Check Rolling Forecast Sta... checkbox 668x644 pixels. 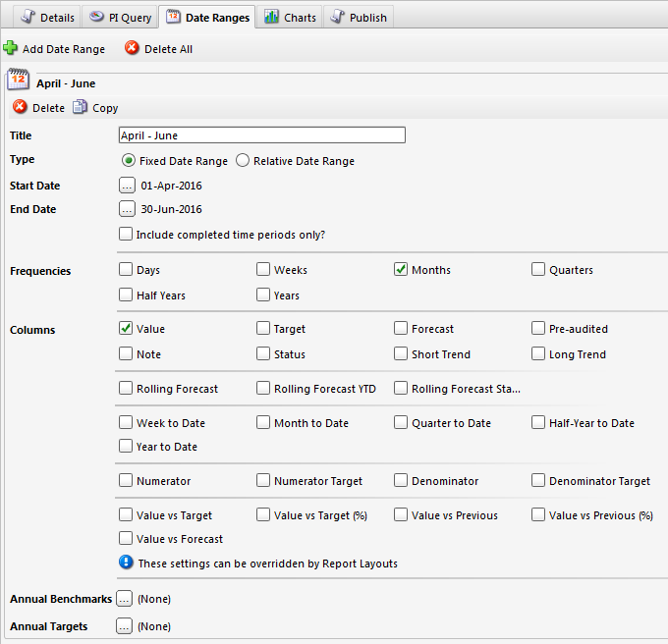point(401,388)
